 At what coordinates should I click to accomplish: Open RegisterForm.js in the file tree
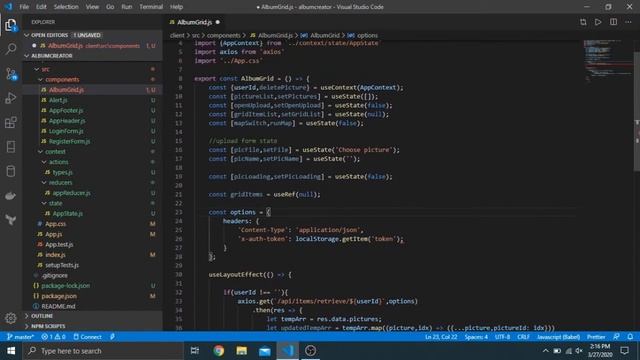69,141
